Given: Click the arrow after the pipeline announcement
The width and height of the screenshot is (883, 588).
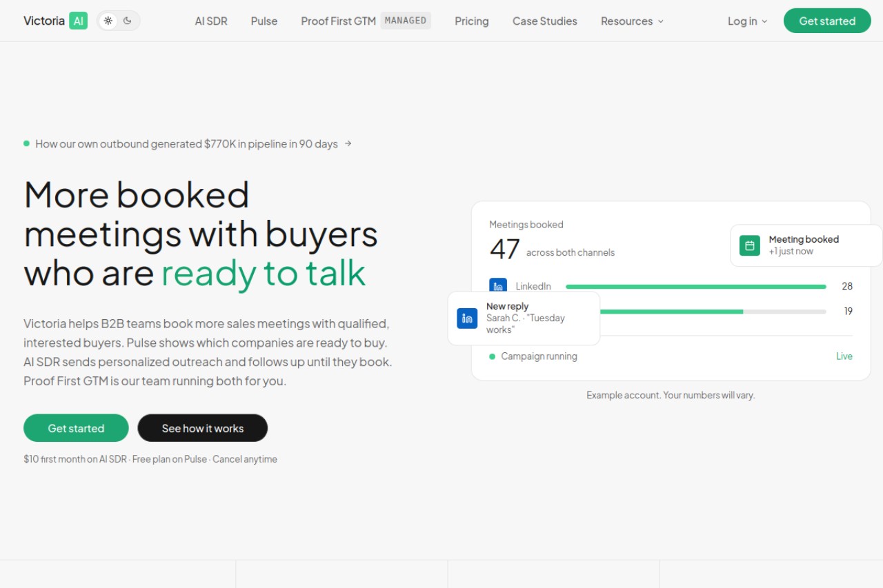Looking at the screenshot, I should [x=348, y=143].
